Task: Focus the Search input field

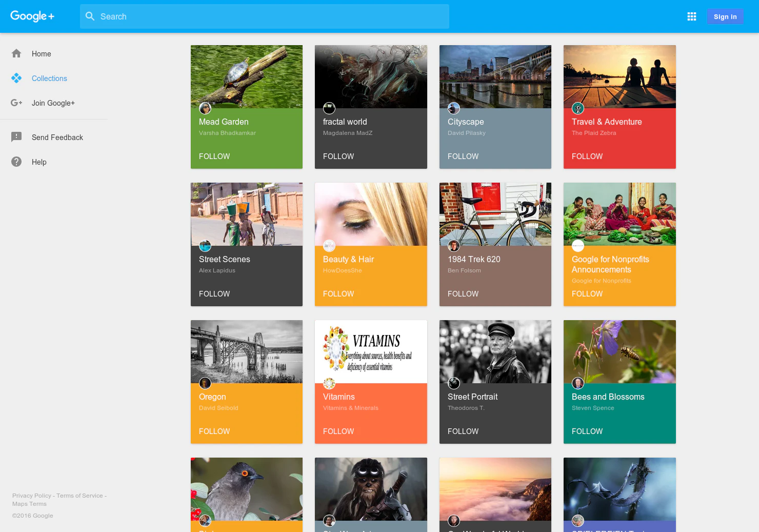Action: click(265, 16)
